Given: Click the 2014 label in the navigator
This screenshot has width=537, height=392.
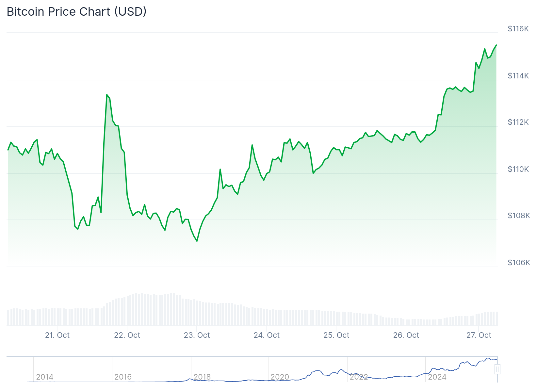Looking at the screenshot, I should pyautogui.click(x=45, y=377).
